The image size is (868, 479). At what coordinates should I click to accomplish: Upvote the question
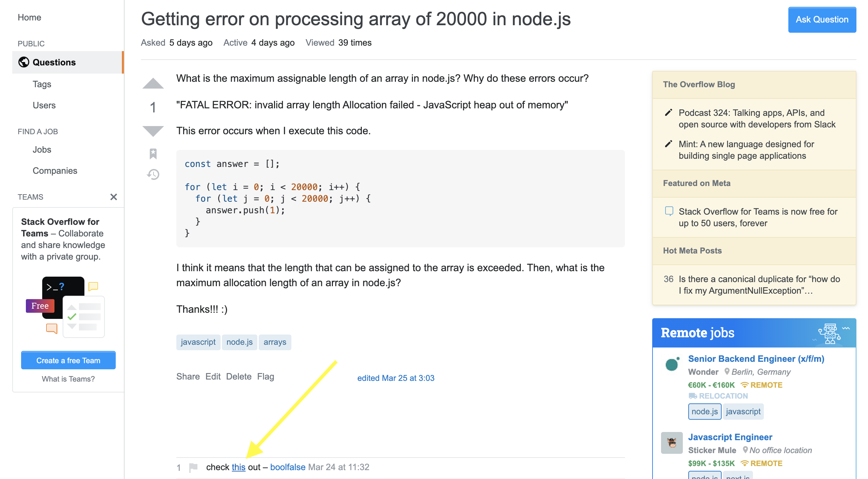pos(153,83)
